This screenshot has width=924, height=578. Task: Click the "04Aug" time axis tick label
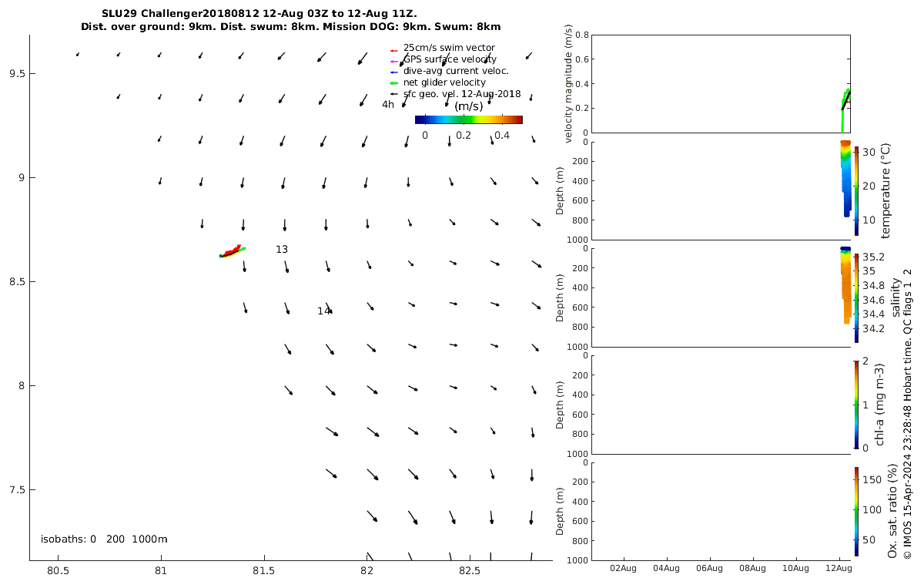coord(665,569)
